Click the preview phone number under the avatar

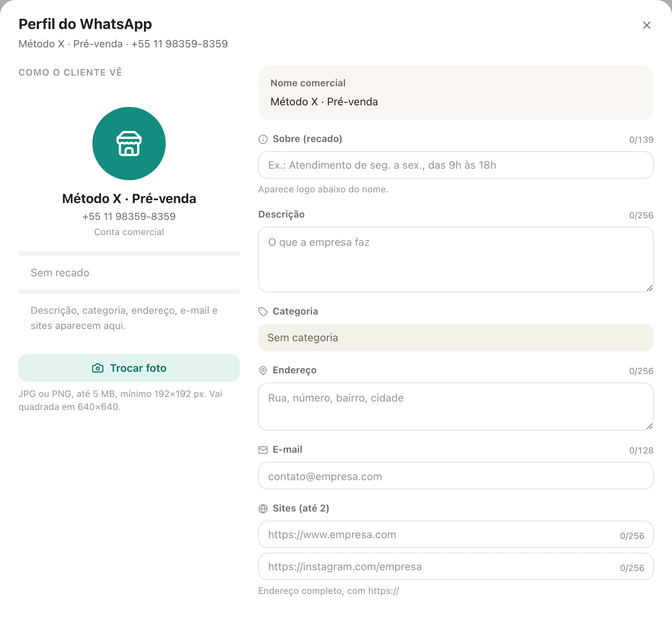coord(129,216)
